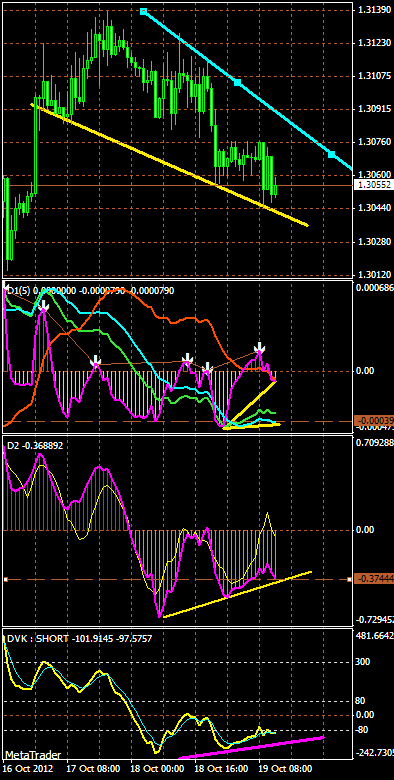Click the current price label 1.30552
The width and height of the screenshot is (394, 780).
point(374,185)
